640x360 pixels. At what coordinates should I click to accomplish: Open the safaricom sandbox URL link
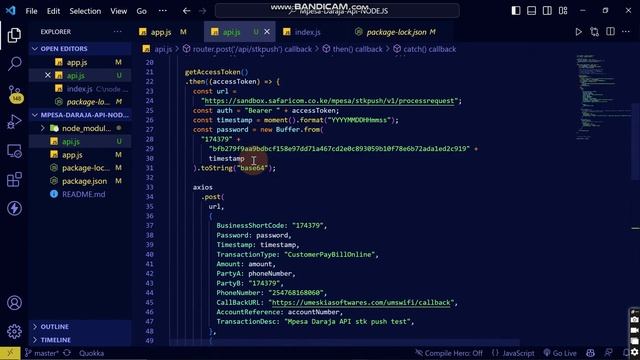[329, 101]
